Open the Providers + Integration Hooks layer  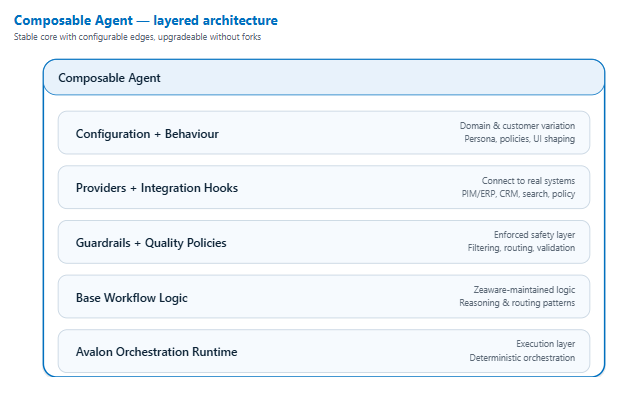[157, 188]
